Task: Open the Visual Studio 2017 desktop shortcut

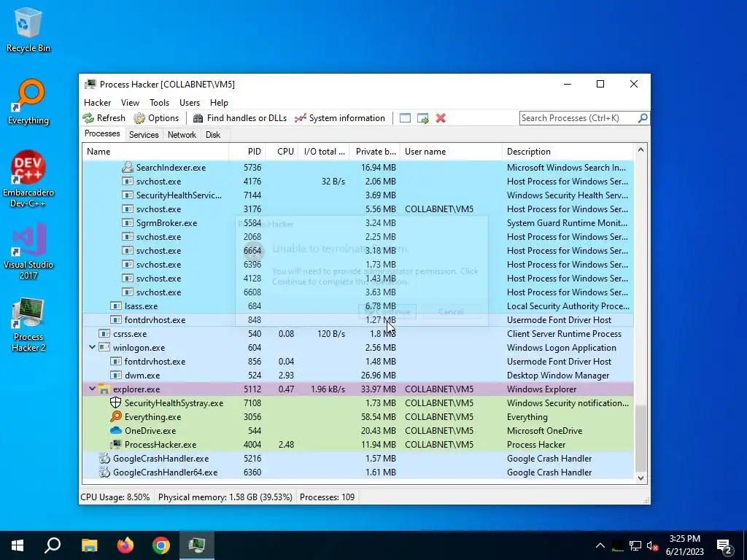Action: pos(28,251)
